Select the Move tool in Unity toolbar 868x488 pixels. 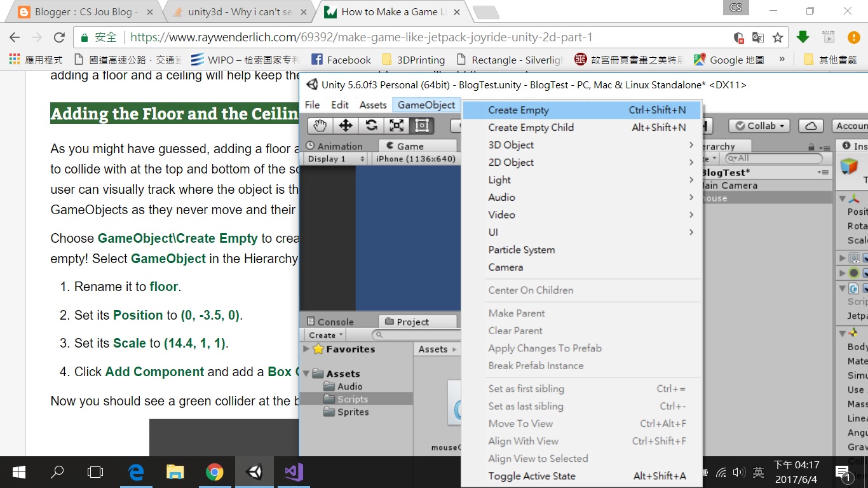click(346, 125)
